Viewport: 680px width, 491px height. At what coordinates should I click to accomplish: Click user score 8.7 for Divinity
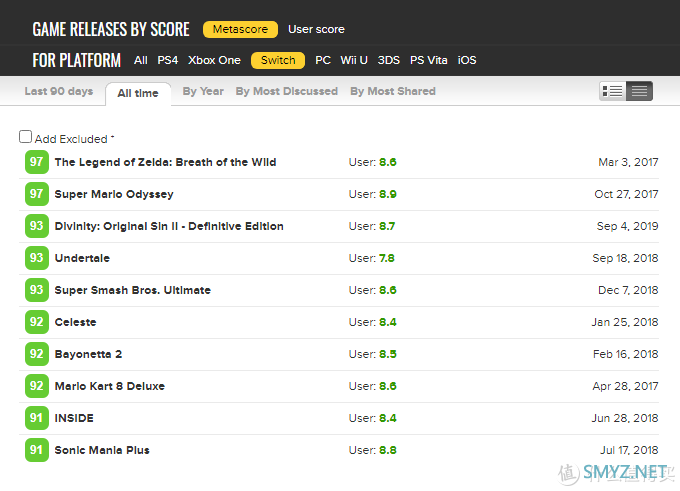tap(387, 226)
